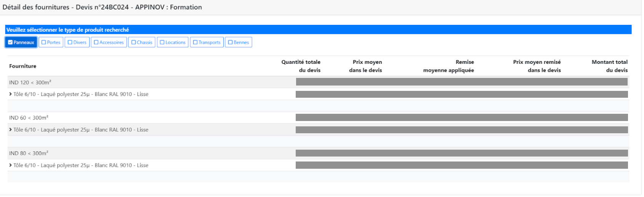This screenshot has height=197, width=644.
Task: Select the Prix moyen dans le devis header
Action: (366, 66)
